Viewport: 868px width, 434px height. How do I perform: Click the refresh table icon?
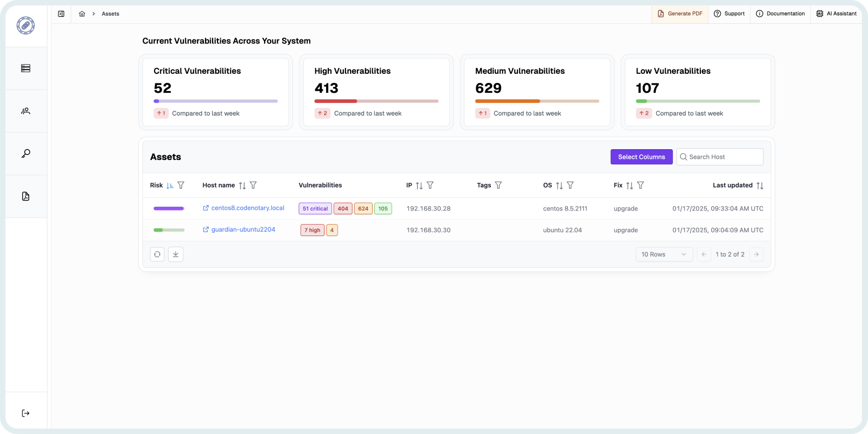coord(157,254)
